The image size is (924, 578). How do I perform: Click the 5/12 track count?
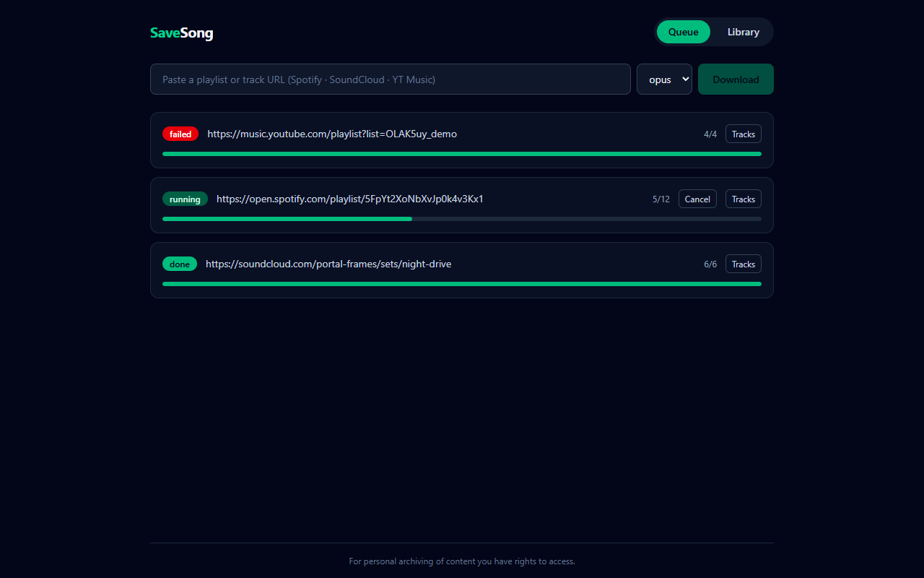[x=661, y=199]
